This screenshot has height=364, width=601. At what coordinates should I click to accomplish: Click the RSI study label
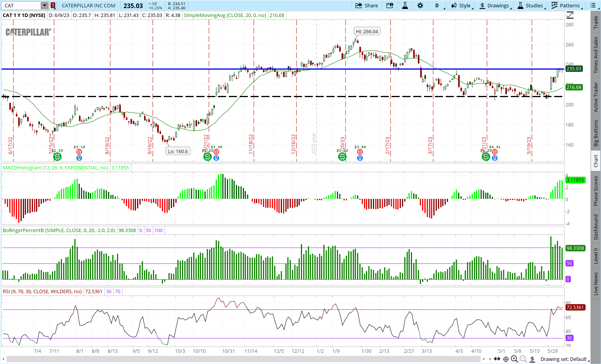pyautogui.click(x=42, y=291)
